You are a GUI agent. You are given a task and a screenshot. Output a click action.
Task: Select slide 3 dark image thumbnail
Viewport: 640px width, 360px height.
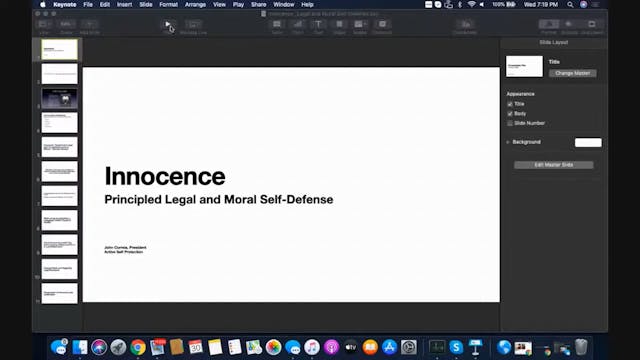pos(60,98)
